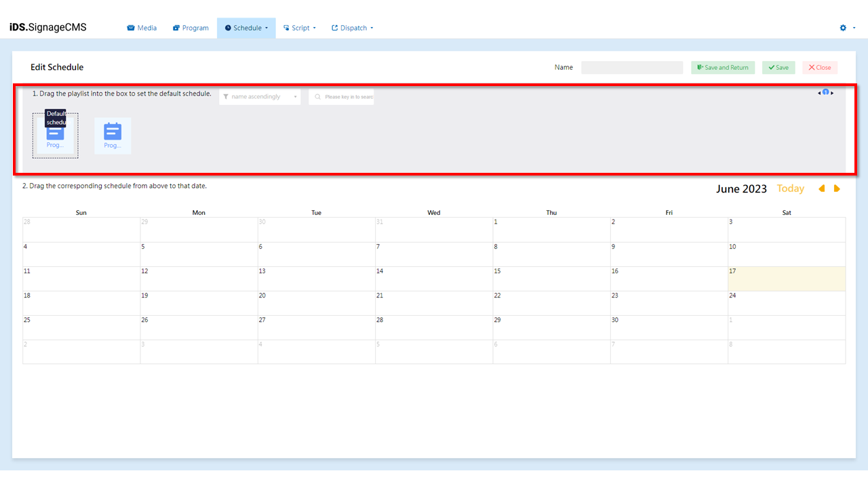Click the green Save and Return button
The height and width of the screenshot is (488, 868).
(x=722, y=67)
